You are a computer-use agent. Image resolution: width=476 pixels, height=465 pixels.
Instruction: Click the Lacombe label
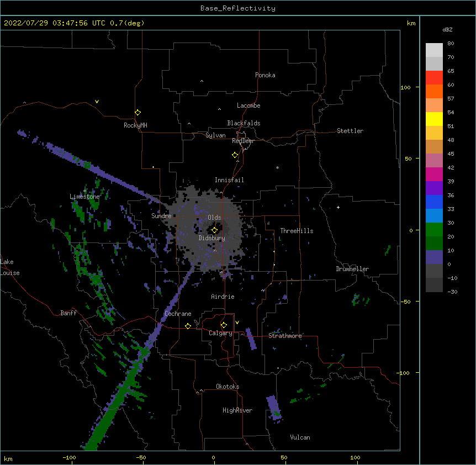[x=248, y=105]
